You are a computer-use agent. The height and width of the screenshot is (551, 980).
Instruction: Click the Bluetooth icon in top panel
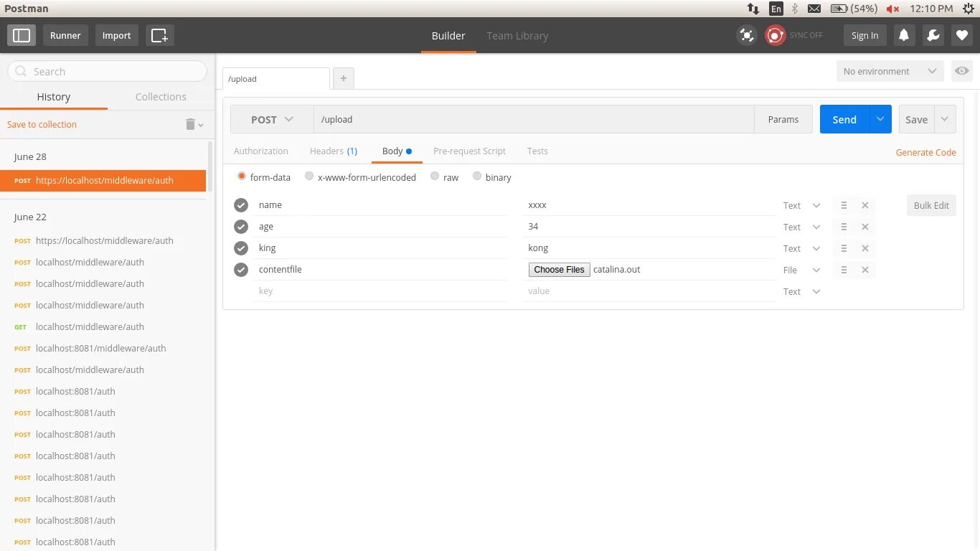point(794,9)
